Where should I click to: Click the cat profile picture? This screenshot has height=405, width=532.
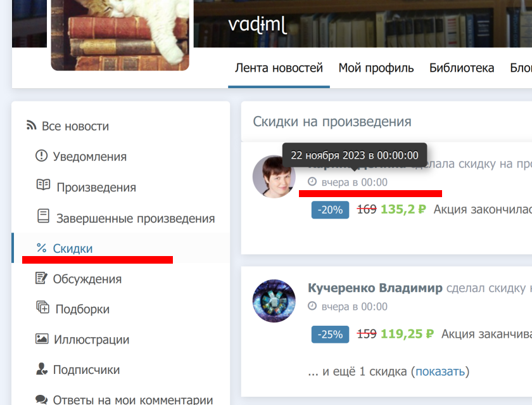point(120,35)
